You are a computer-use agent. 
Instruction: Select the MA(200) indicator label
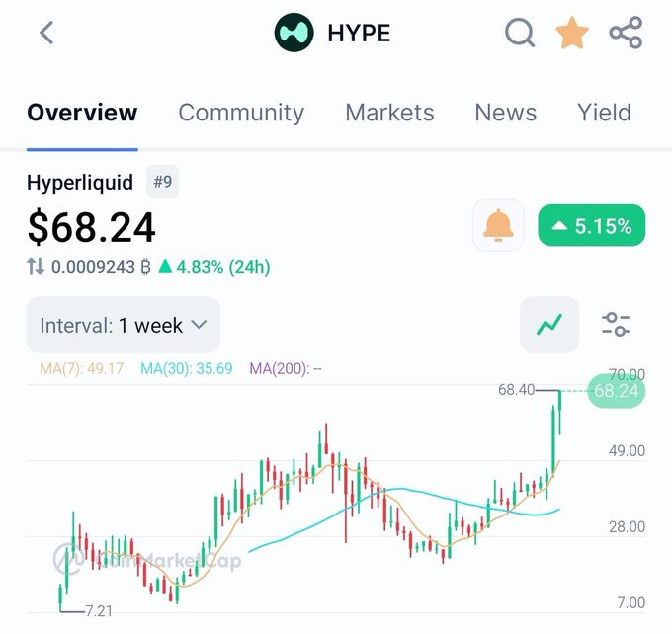click(286, 368)
